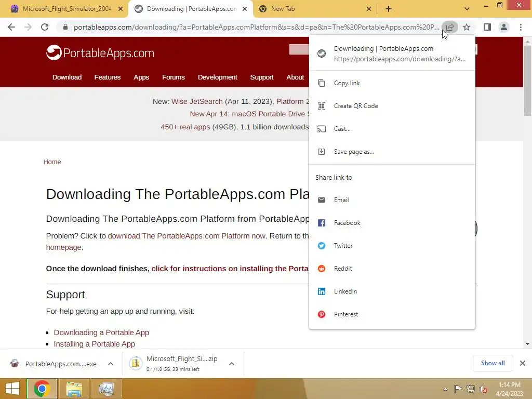Click Action Center flag tray icon
The width and height of the screenshot is (532, 399).
[458, 389]
